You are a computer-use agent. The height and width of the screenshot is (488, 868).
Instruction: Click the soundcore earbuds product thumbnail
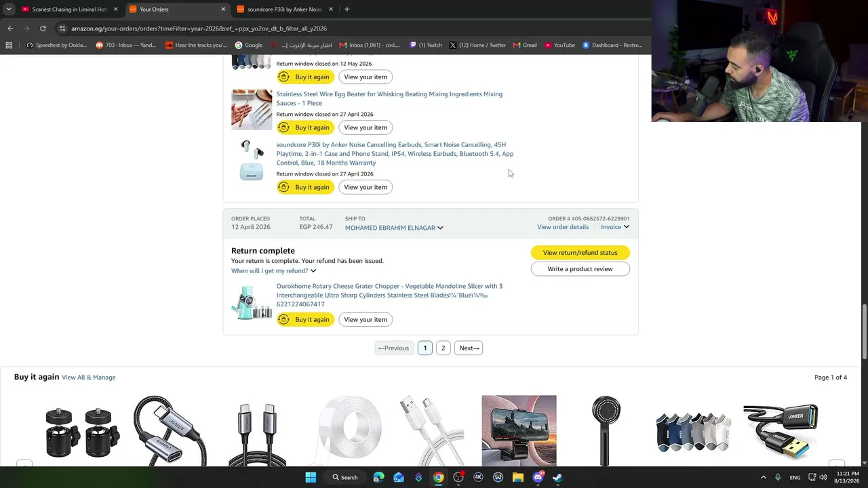coord(252,161)
